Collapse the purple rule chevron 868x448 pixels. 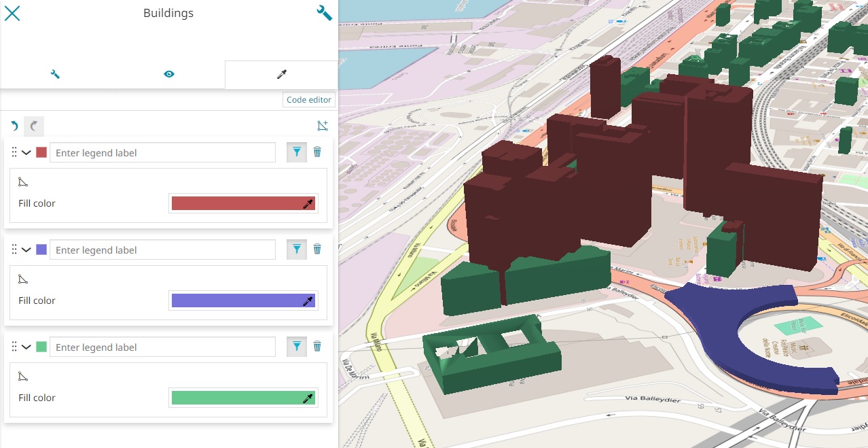[x=26, y=250]
